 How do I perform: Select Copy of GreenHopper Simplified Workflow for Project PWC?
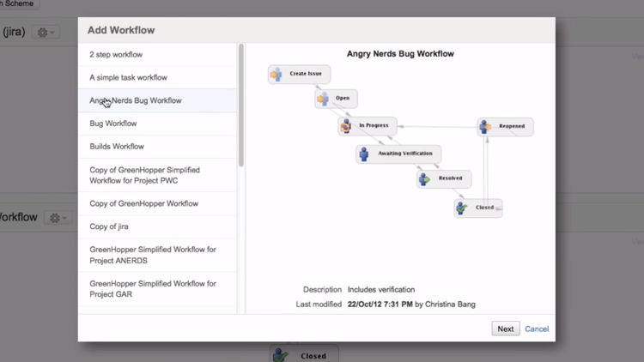coord(157,175)
